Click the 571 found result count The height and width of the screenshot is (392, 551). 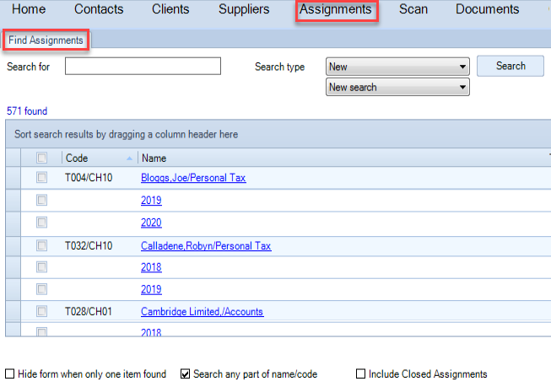click(x=27, y=111)
